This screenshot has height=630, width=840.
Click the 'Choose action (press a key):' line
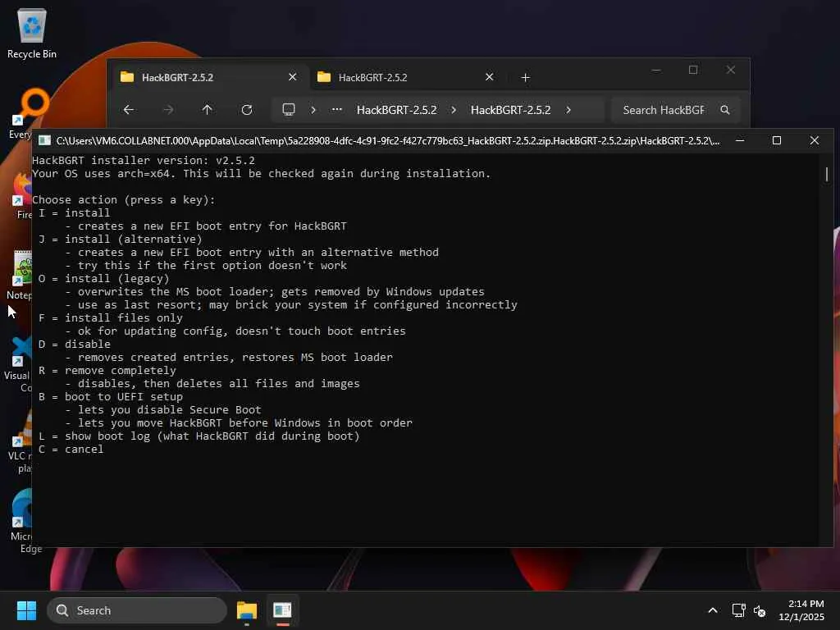(123, 200)
